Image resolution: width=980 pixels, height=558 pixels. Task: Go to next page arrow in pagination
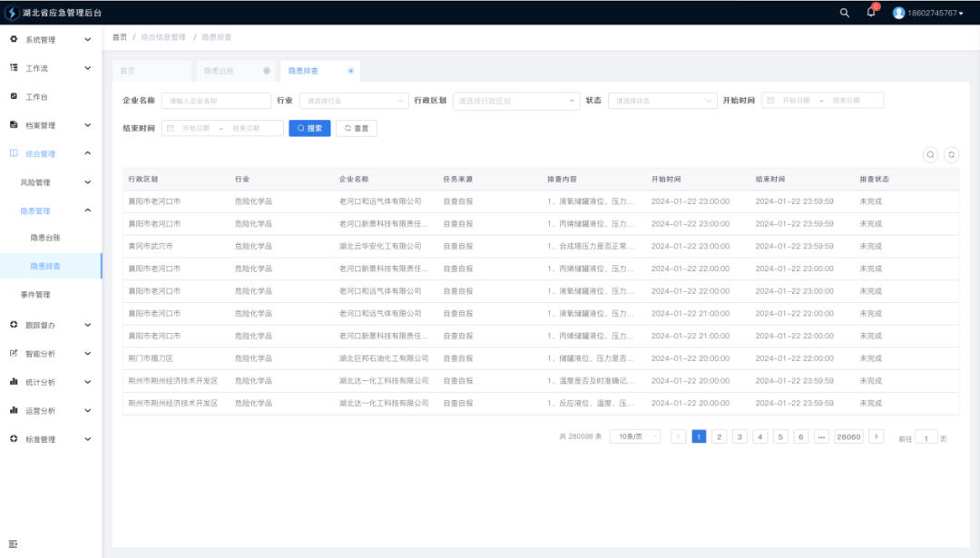876,436
